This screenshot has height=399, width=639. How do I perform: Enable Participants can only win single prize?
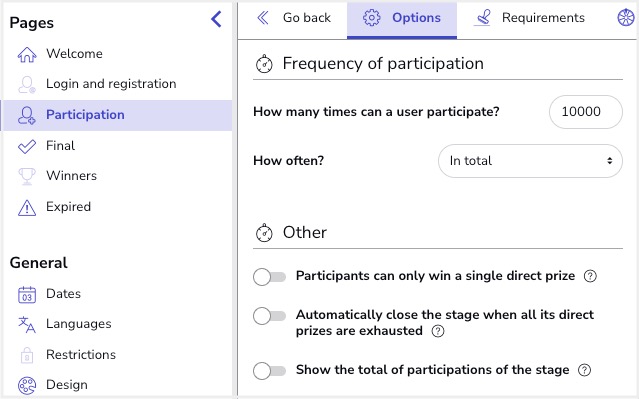click(269, 277)
